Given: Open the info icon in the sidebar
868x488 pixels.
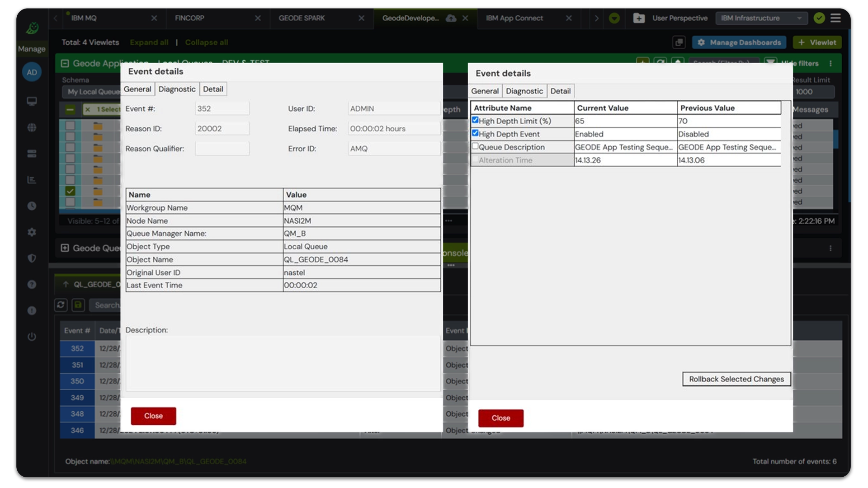Looking at the screenshot, I should tap(32, 311).
